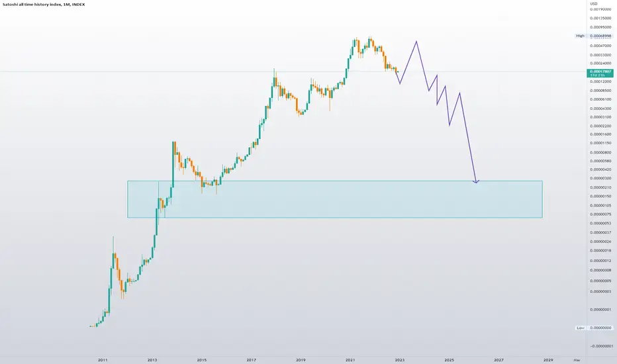Click the -0.00000001 price scale value
The height and width of the screenshot is (364, 617).
click(x=601, y=346)
